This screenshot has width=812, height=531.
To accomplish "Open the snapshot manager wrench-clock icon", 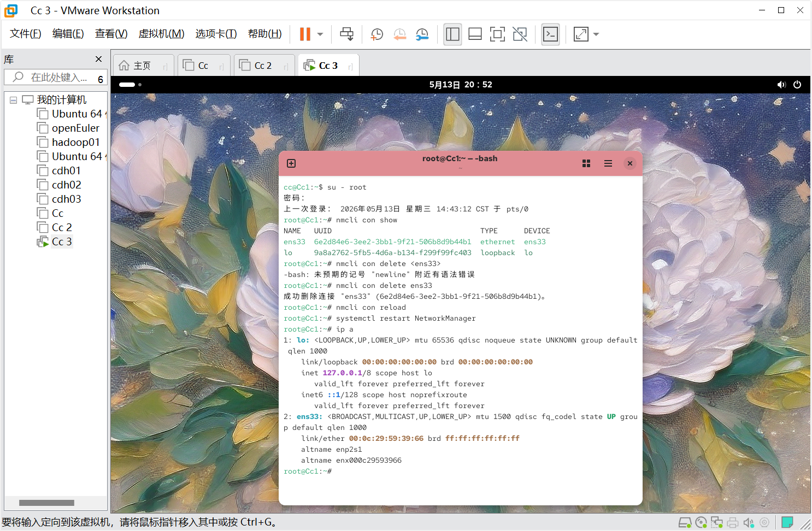I will coord(422,34).
